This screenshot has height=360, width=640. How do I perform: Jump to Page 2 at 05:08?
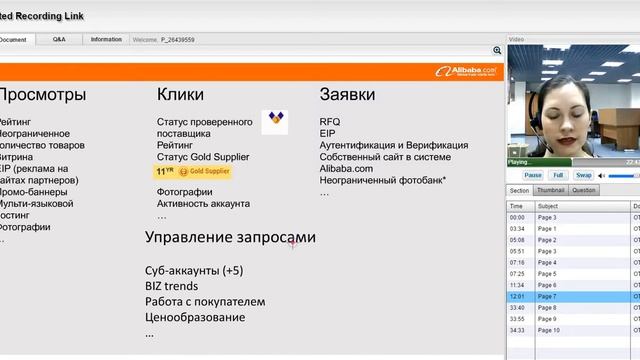pos(573,240)
